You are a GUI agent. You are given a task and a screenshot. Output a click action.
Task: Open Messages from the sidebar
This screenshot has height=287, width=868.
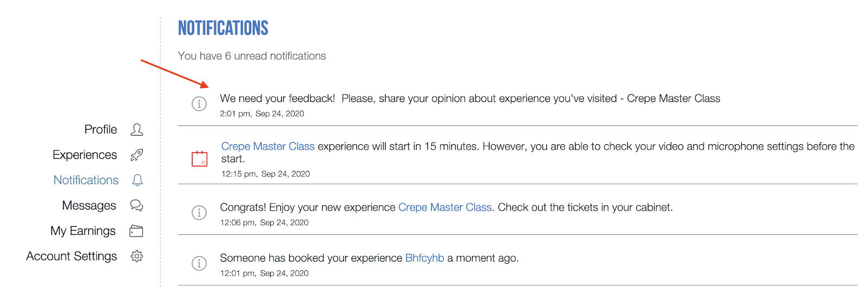[89, 206]
